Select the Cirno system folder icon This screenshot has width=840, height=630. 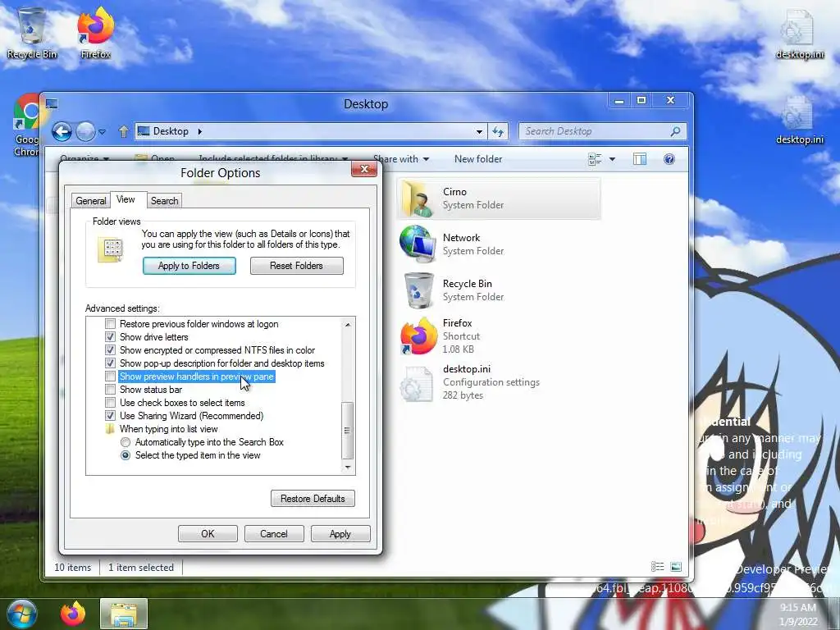(x=418, y=199)
